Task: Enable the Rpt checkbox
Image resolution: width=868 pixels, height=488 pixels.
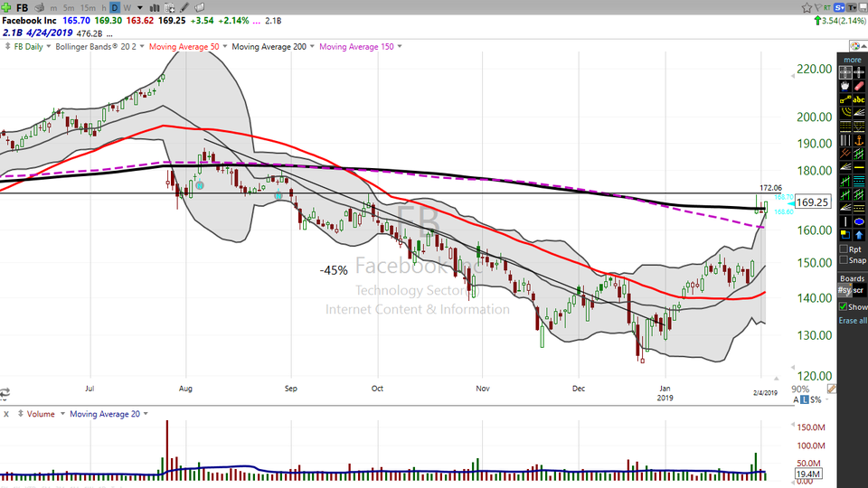Action: coord(844,249)
